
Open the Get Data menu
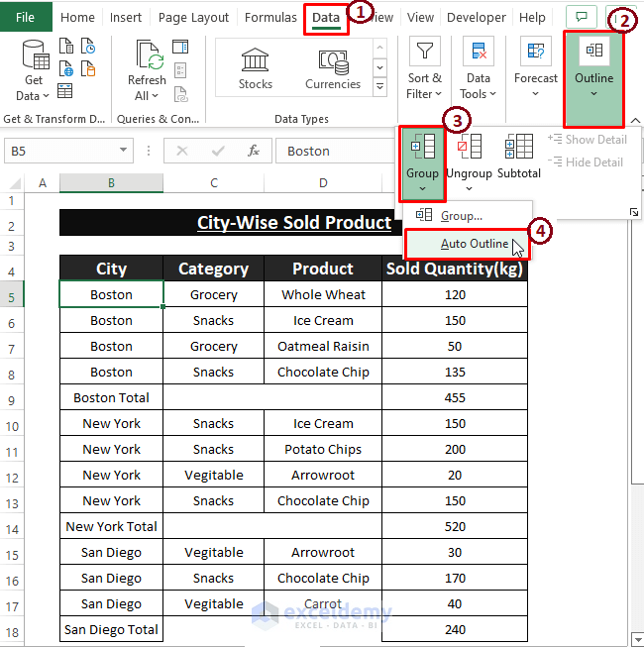coord(34,70)
